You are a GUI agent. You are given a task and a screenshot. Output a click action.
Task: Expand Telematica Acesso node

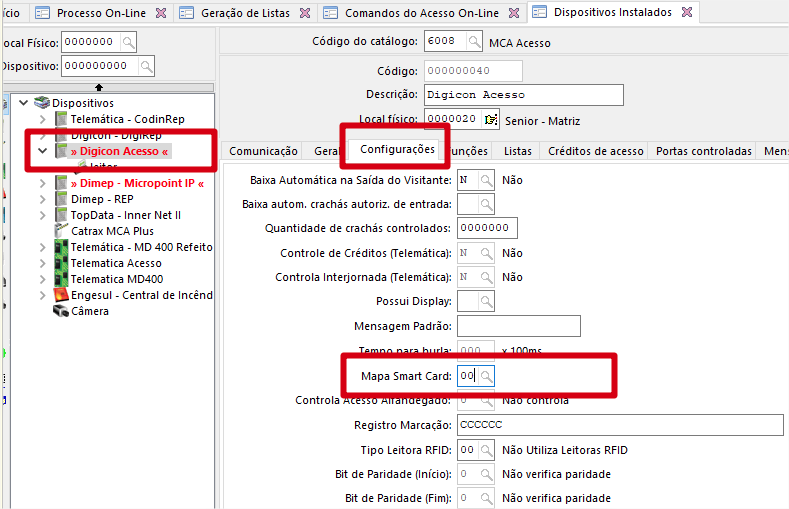(43, 264)
